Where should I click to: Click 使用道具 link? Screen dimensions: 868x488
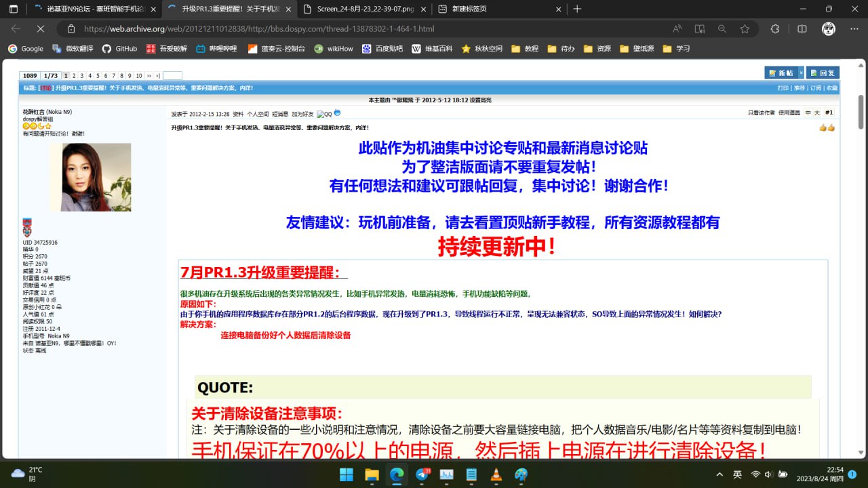pos(789,113)
